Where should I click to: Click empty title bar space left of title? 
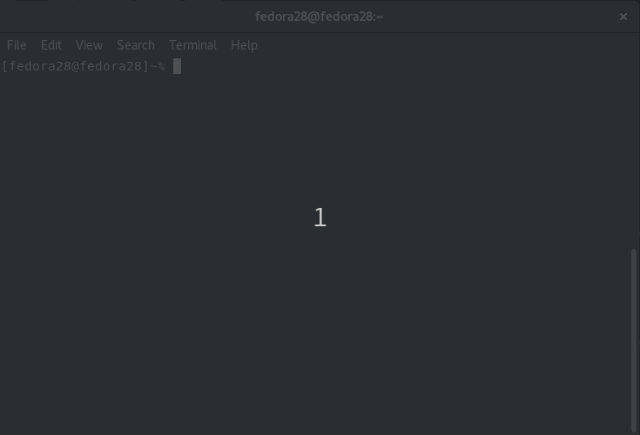click(122, 17)
